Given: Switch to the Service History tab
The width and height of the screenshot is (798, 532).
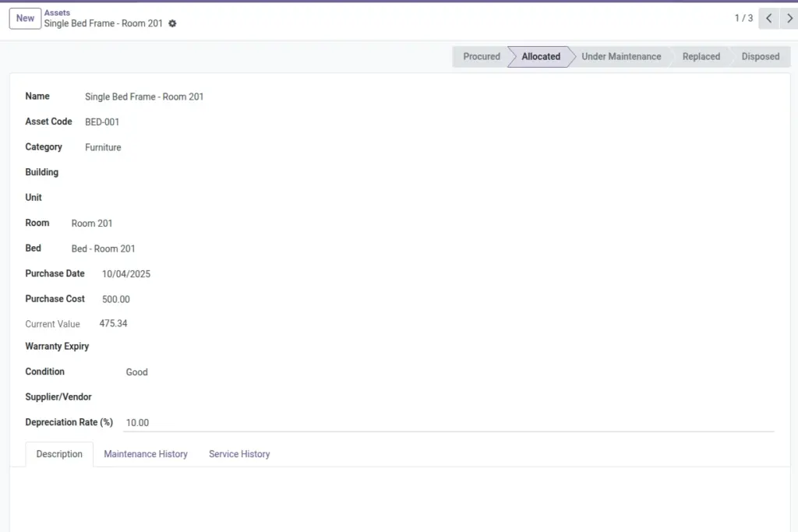Looking at the screenshot, I should tap(239, 454).
